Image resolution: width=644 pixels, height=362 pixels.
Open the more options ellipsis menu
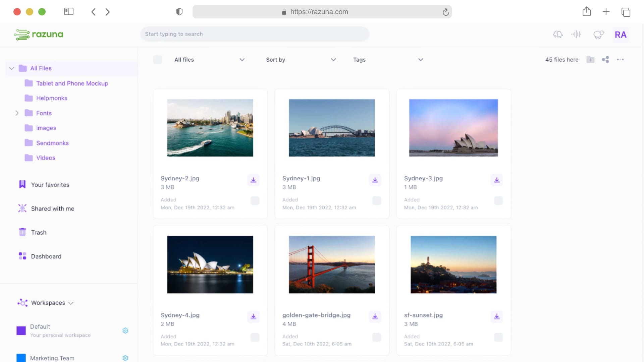[620, 60]
